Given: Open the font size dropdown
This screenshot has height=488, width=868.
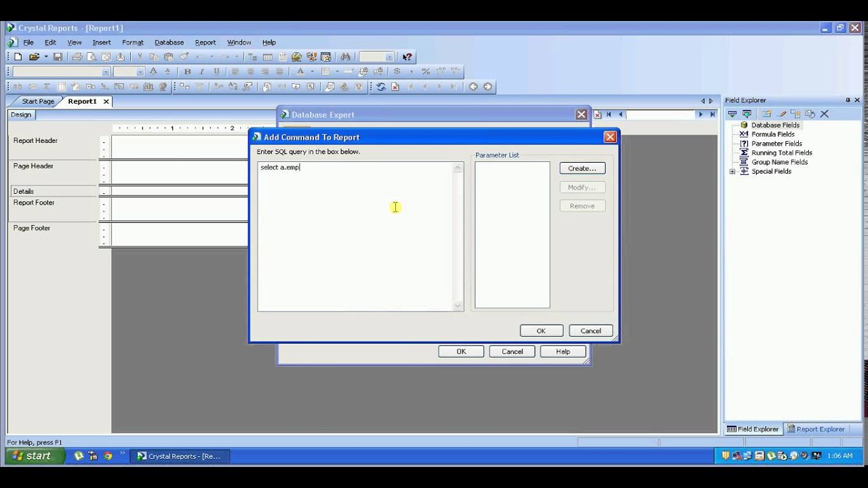Looking at the screenshot, I should [140, 71].
